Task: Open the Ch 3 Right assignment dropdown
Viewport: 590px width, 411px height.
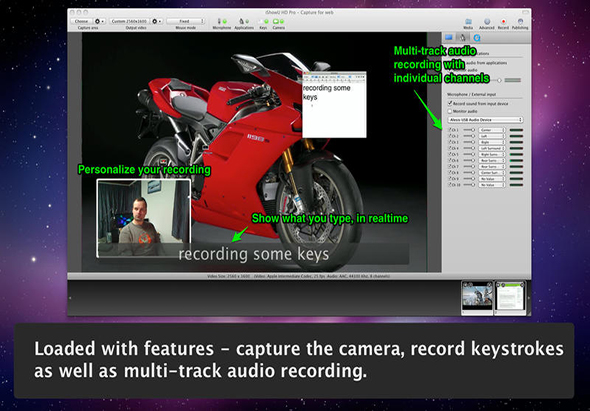Action: coord(492,142)
